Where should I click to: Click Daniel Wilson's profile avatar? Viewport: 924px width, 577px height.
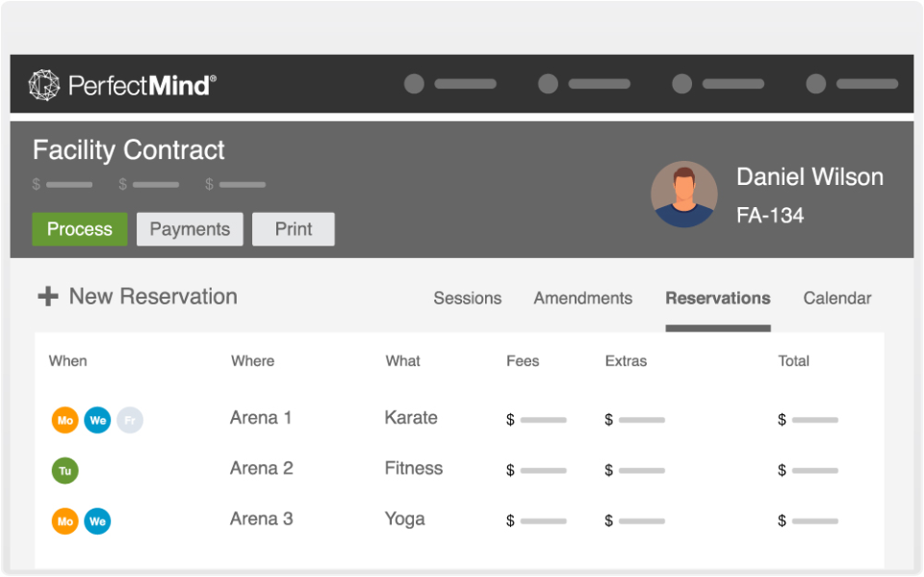pyautogui.click(x=684, y=194)
